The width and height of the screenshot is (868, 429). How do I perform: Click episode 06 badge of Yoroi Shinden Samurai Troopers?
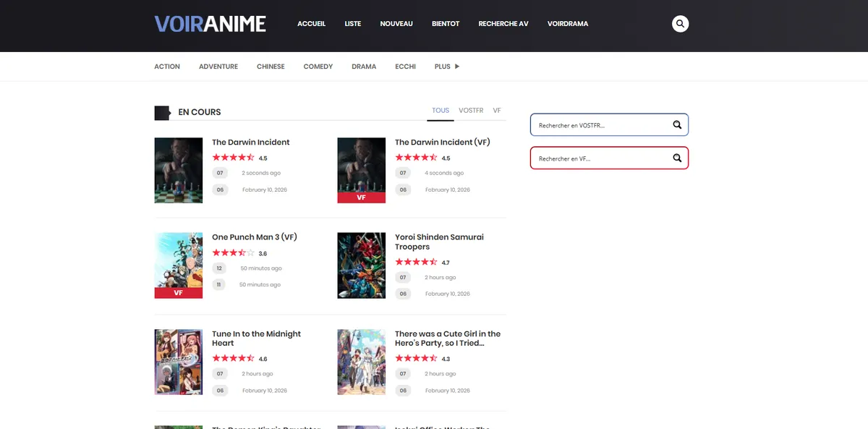[402, 293]
